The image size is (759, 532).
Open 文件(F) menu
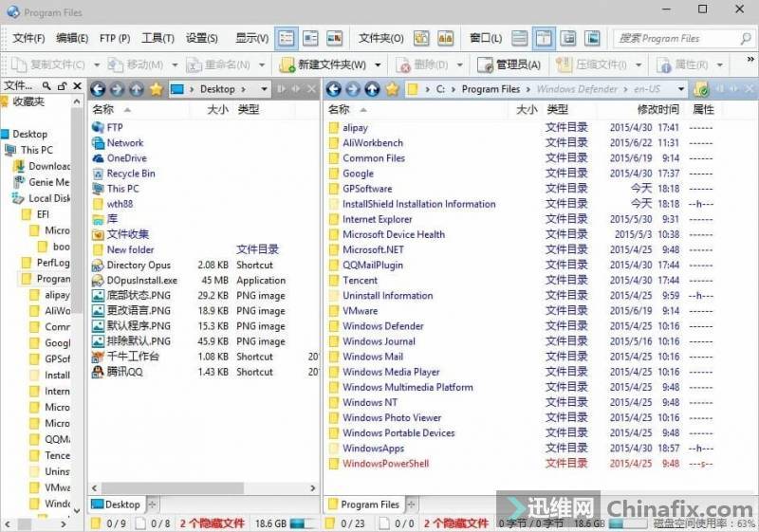(28, 38)
